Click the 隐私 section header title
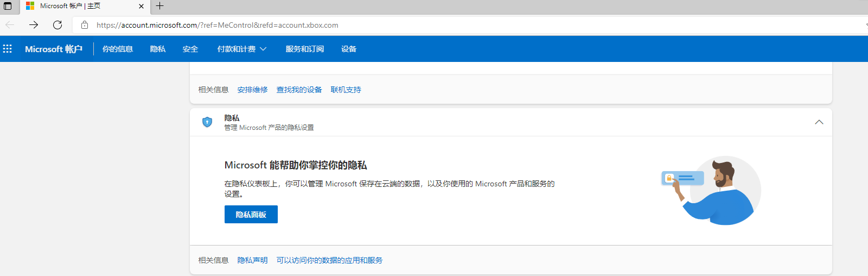 (x=232, y=118)
